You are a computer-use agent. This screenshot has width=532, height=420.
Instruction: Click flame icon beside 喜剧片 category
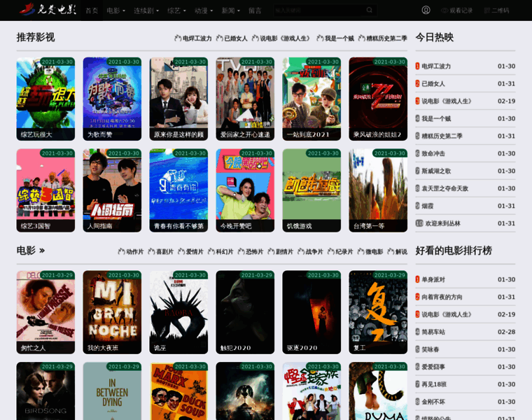pos(151,251)
